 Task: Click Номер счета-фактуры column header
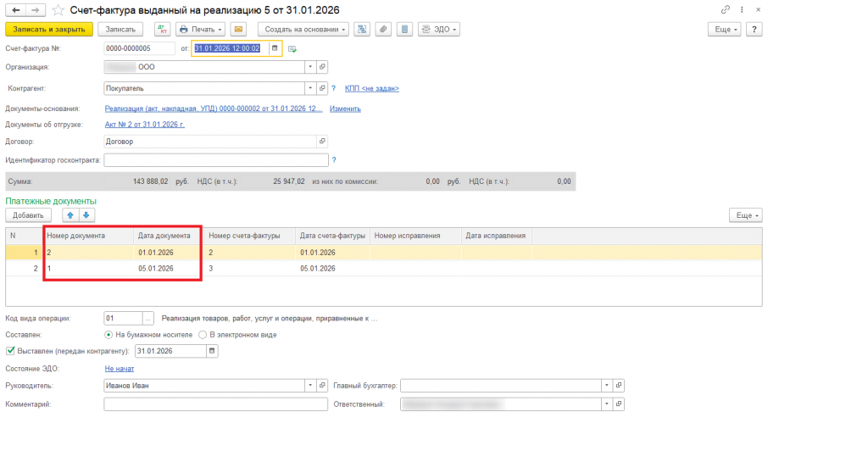[250, 236]
